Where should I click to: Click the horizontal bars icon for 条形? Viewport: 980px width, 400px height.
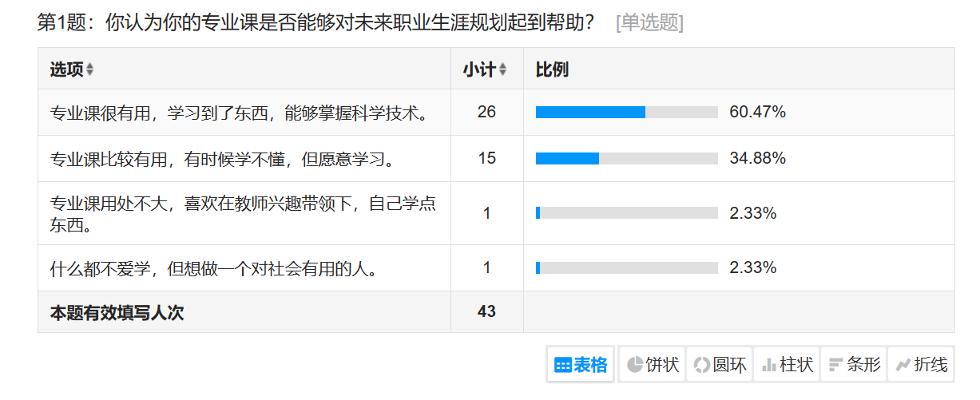point(835,366)
